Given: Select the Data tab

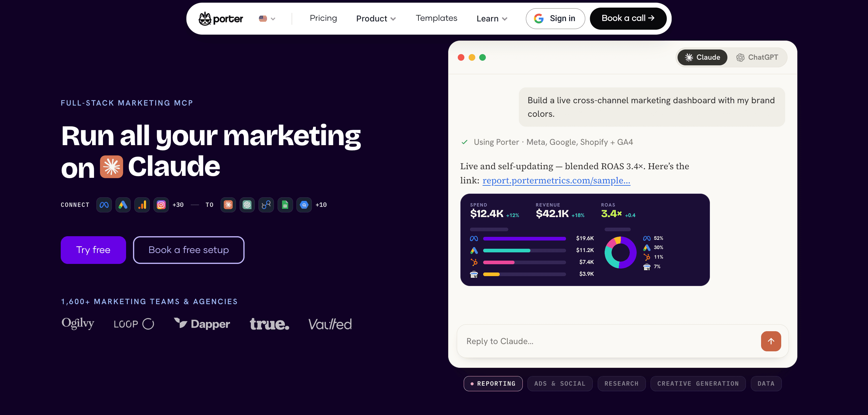Looking at the screenshot, I should pyautogui.click(x=766, y=384).
